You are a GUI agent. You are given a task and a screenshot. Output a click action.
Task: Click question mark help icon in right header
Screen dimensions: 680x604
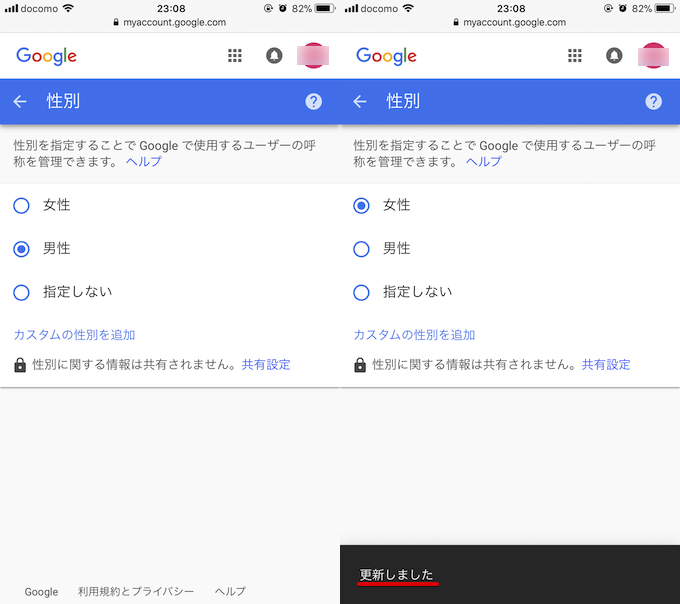tap(653, 101)
